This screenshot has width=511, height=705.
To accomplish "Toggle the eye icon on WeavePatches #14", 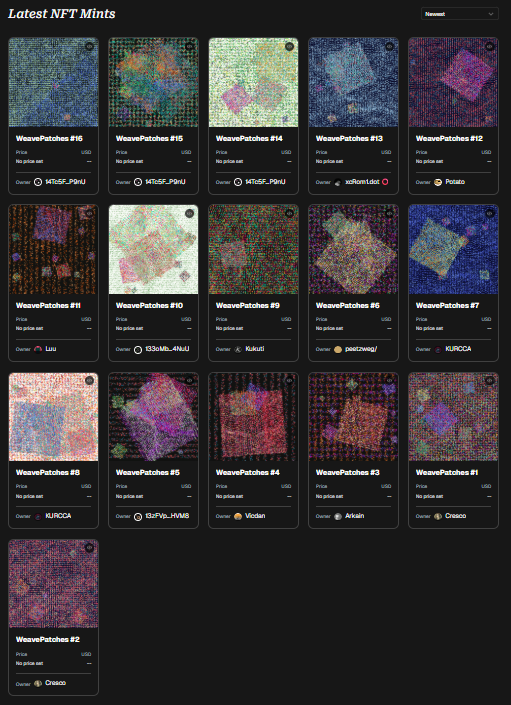I will tap(289, 46).
